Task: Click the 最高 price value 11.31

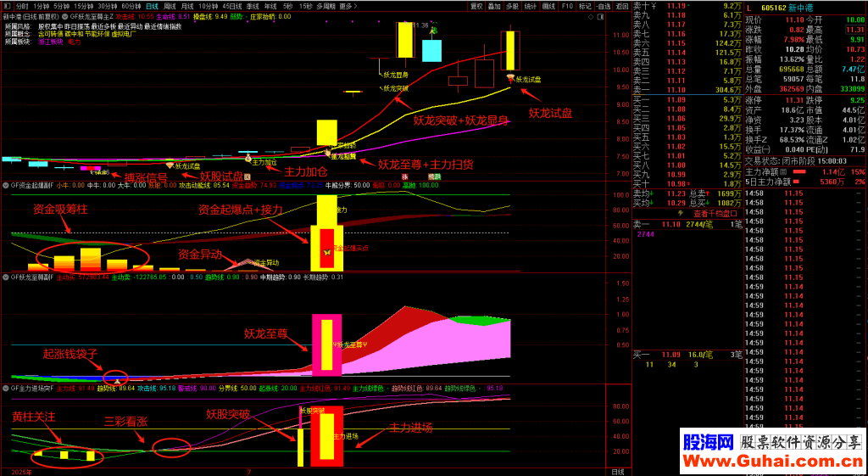Action: 854,29
